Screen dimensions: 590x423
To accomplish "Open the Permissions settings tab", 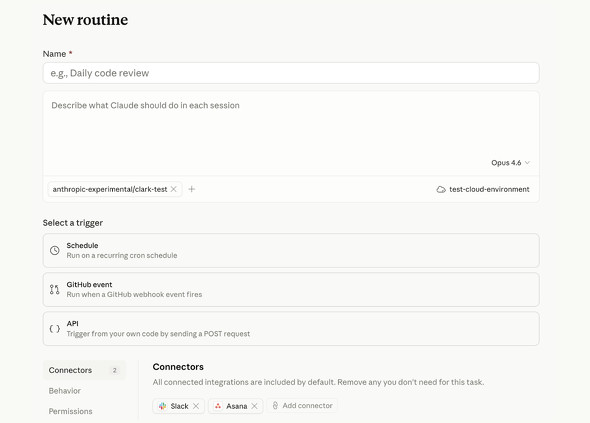I will point(70,411).
